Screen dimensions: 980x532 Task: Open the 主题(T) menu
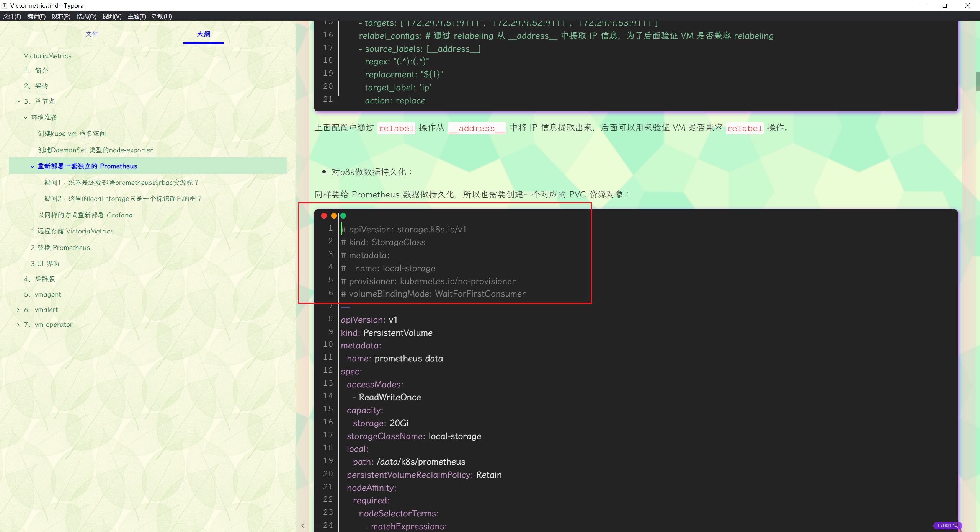pyautogui.click(x=137, y=16)
